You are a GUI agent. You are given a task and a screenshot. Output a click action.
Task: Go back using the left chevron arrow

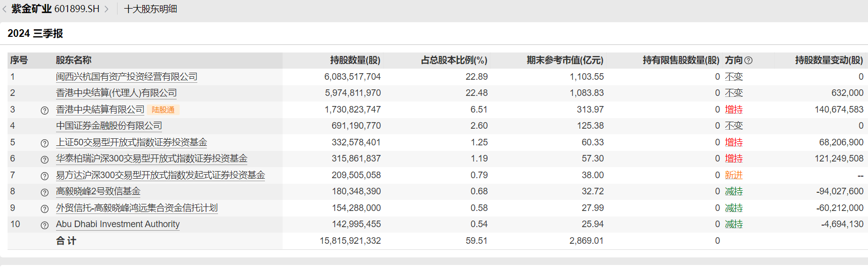tap(5, 9)
